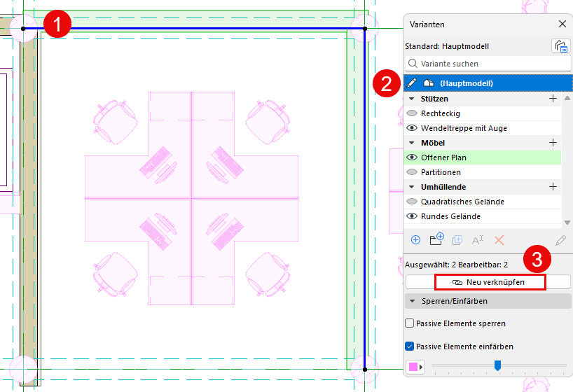This screenshot has width=573, height=392.
Task: Close the Varianten panel
Action: (x=562, y=24)
